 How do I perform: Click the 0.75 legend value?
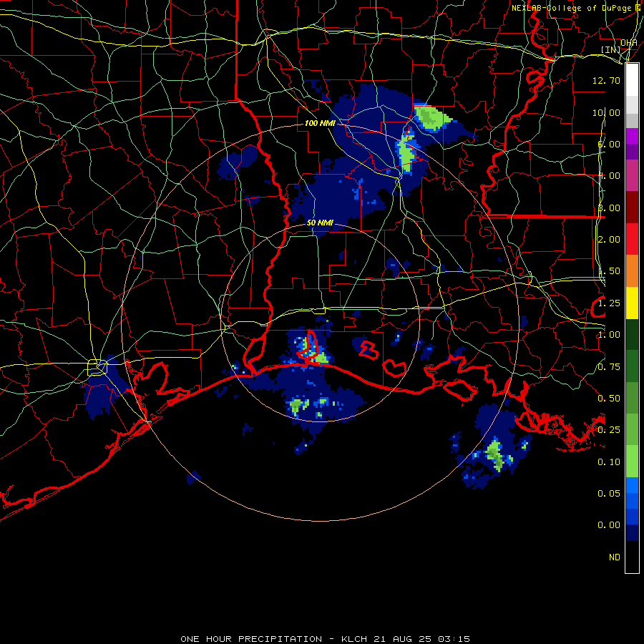point(609,366)
